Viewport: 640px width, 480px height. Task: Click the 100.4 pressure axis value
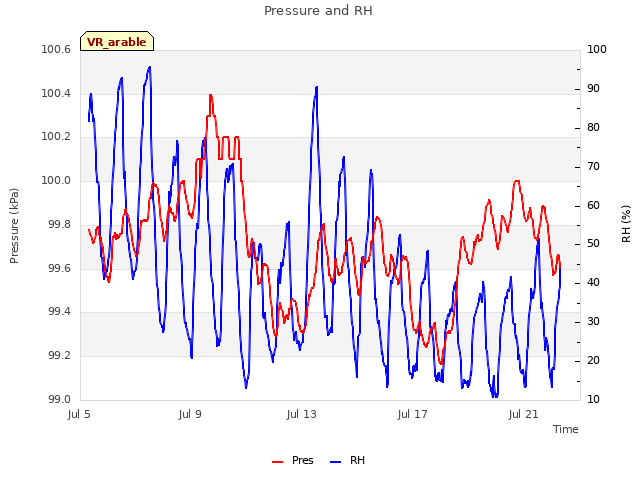click(56, 93)
